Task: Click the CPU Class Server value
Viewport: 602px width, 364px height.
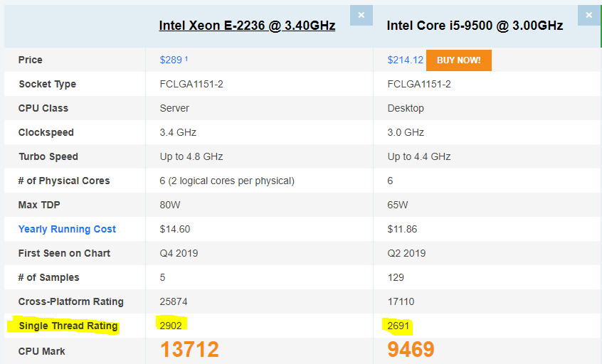Action: (x=174, y=108)
